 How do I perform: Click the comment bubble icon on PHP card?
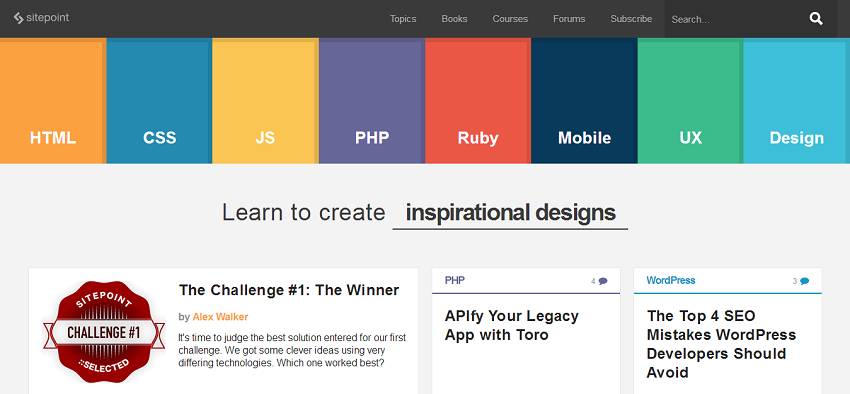[603, 281]
